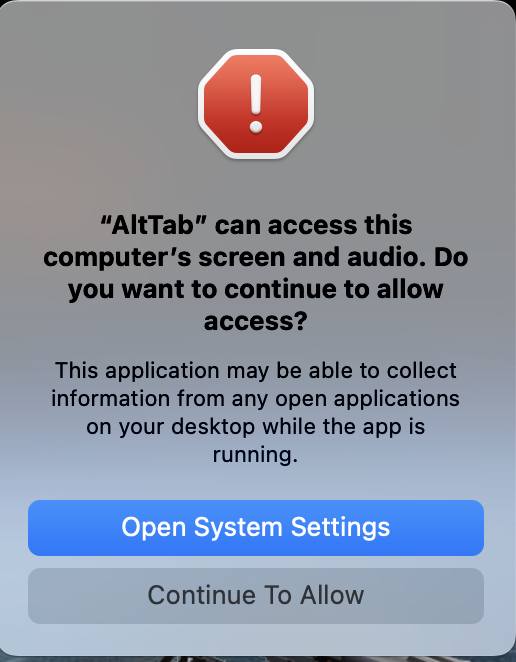The width and height of the screenshot is (516, 662).
Task: Click the blank space between icon and heading
Action: click(256, 186)
